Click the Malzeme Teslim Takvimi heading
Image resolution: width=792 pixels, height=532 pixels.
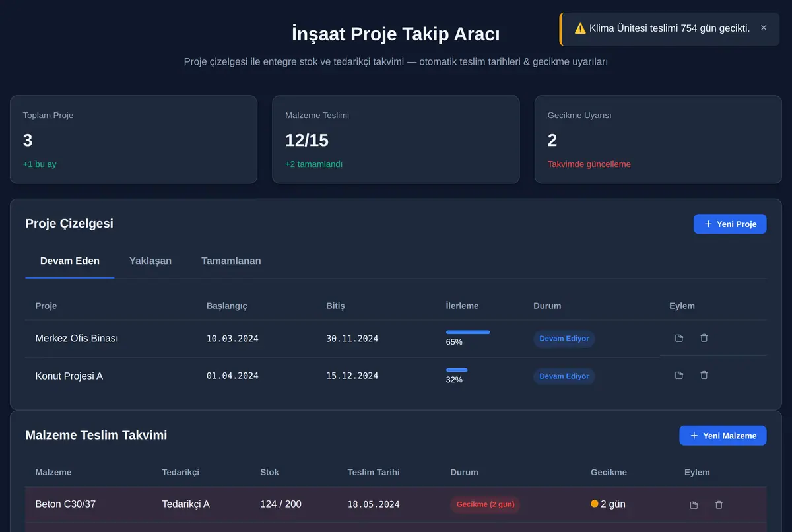click(x=96, y=435)
